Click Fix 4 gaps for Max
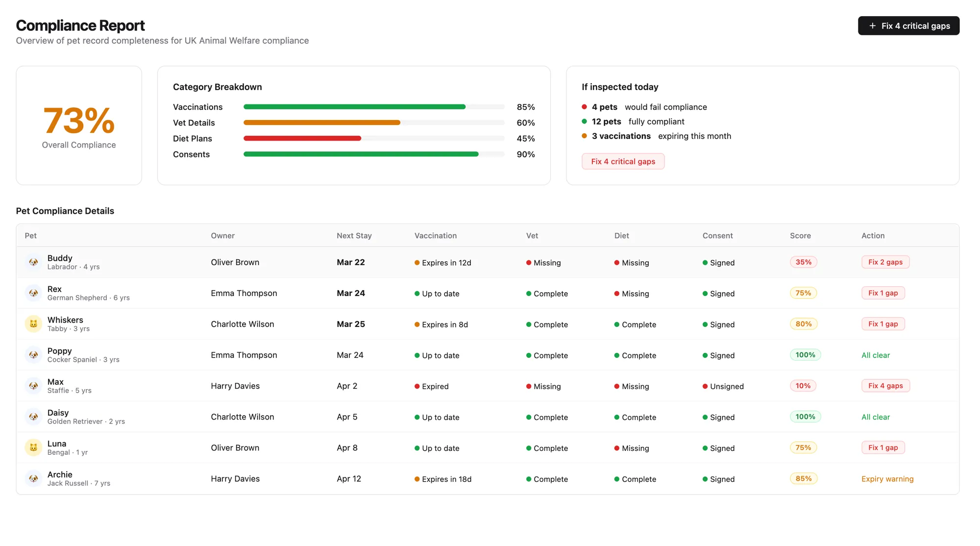Screen dimensions: 980x546 [x=885, y=386]
